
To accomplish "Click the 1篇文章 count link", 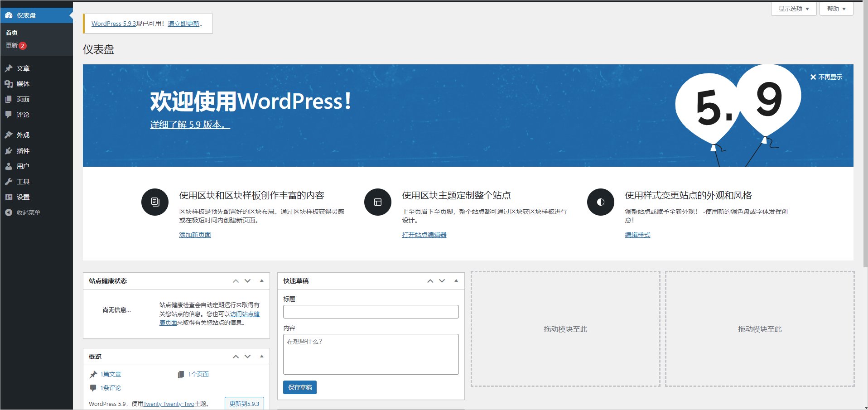I will 111,374.
